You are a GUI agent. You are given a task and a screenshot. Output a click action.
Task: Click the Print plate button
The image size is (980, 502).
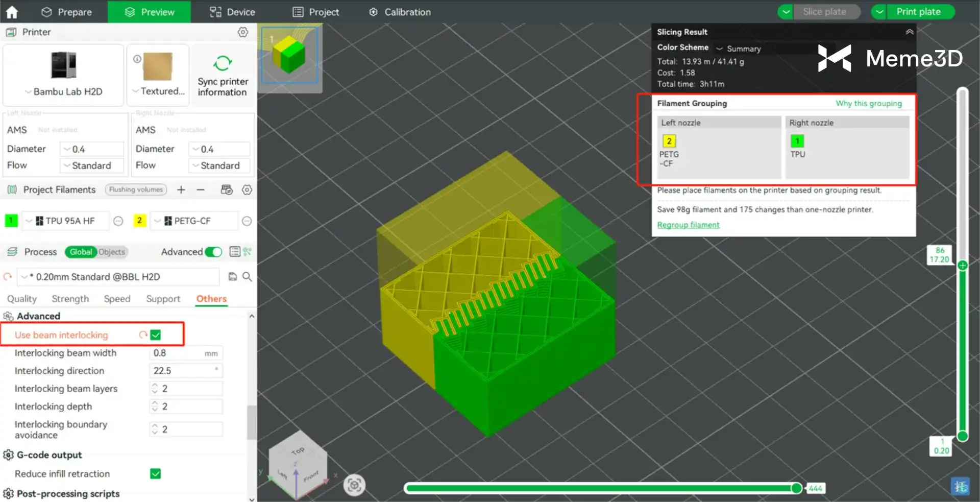click(x=918, y=12)
